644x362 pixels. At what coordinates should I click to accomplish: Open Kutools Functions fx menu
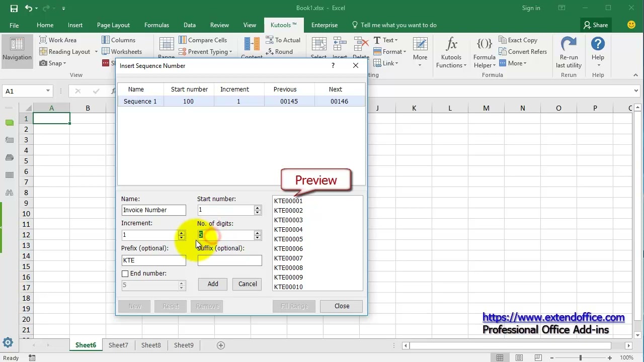[x=451, y=52]
